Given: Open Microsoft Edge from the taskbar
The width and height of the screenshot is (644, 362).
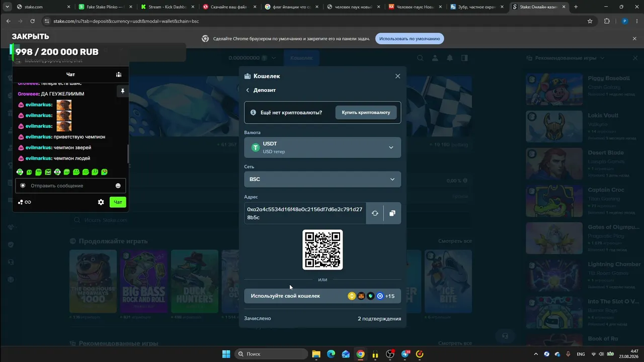Looking at the screenshot, I should [x=331, y=354].
